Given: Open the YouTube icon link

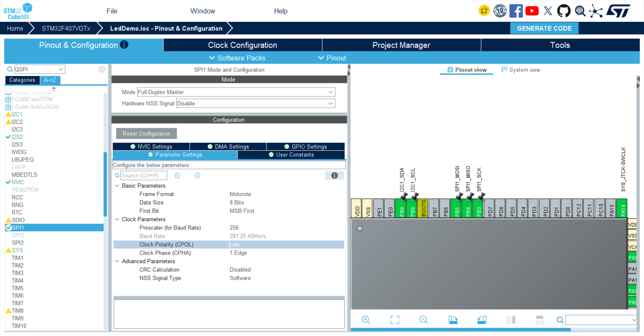Looking at the screenshot, I should click(532, 11).
